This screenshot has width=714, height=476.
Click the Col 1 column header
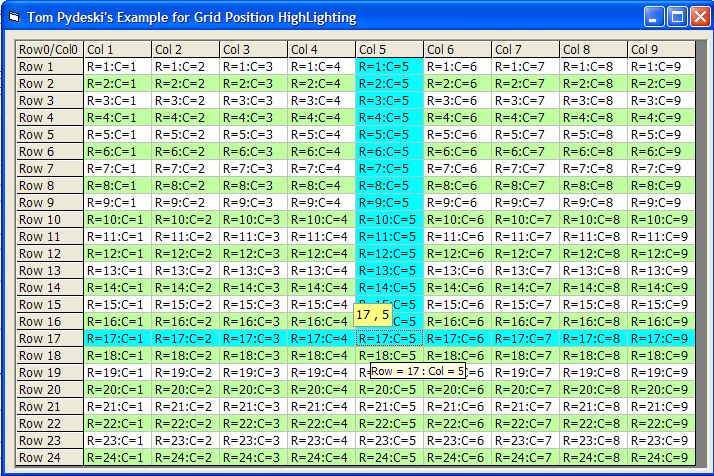117,49
